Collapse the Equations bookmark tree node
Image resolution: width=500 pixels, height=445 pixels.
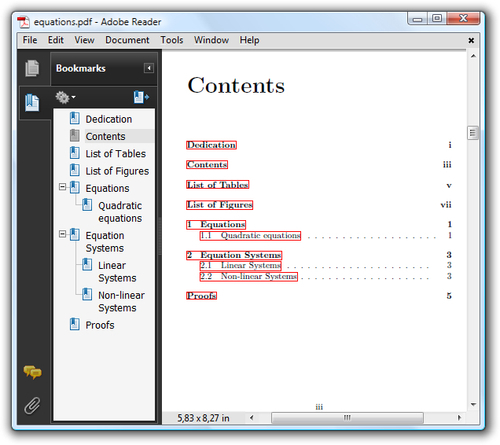pyautogui.click(x=62, y=187)
